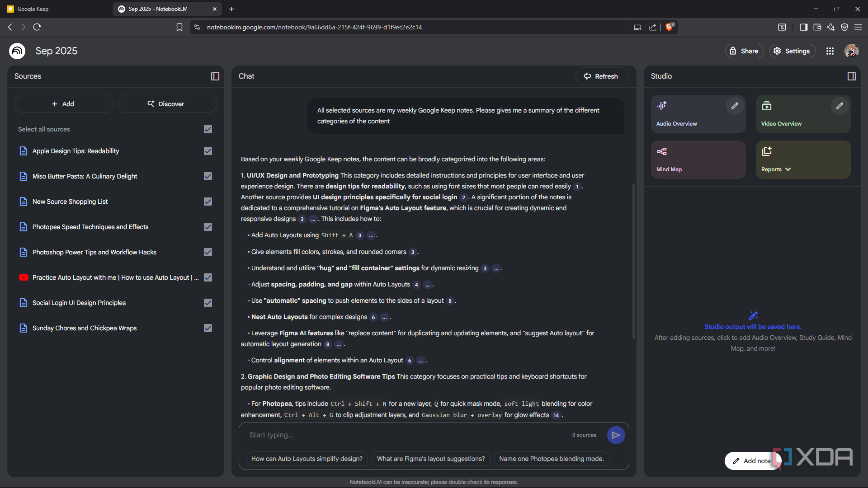Toggle Select all sources checkbox
Screen dimensions: 868x488
point(208,129)
